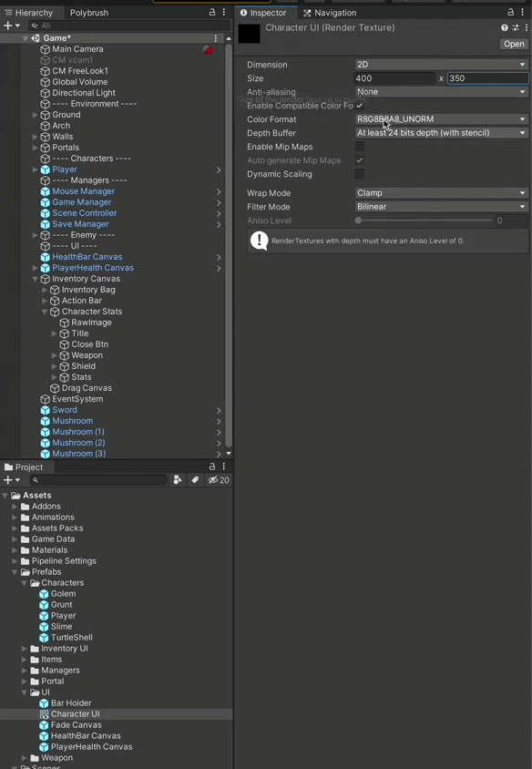The image size is (532, 769).
Task: Enable Dynamic Scaling
Action: coord(359,174)
